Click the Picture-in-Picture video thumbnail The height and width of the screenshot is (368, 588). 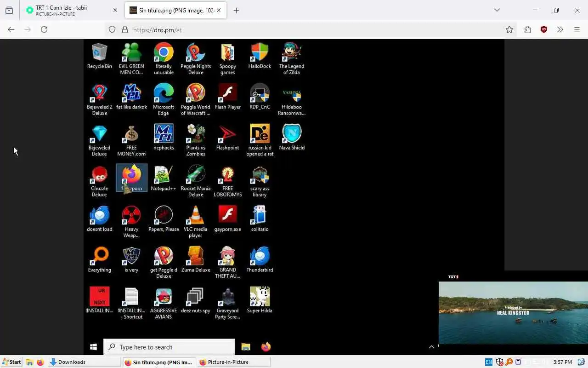pos(513,312)
